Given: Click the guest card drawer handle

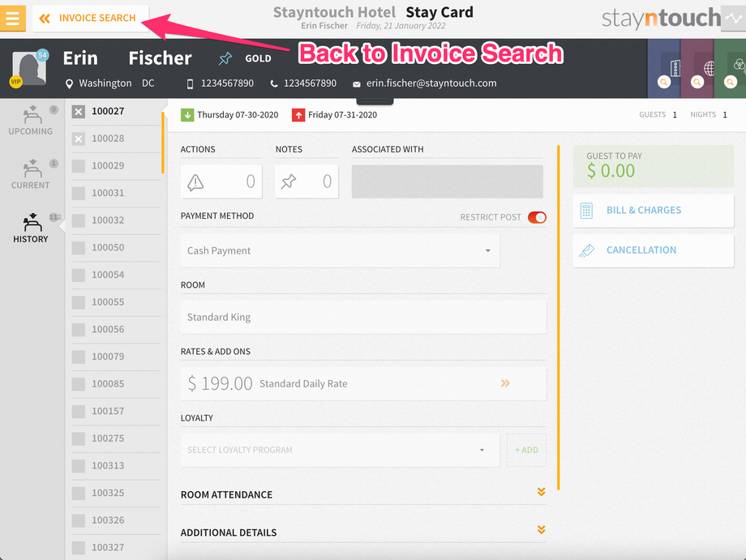Looking at the screenshot, I should (375, 100).
